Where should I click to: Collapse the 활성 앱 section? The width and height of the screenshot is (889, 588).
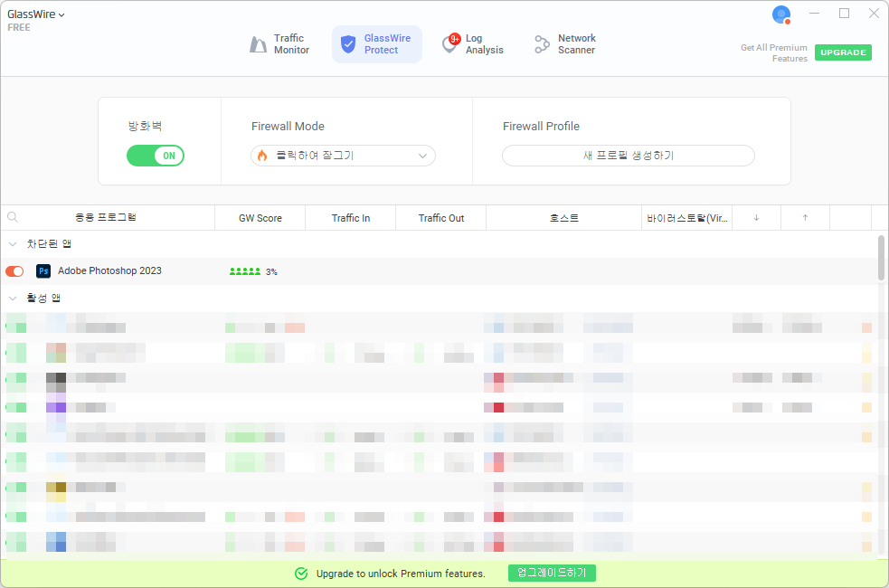[x=13, y=299]
